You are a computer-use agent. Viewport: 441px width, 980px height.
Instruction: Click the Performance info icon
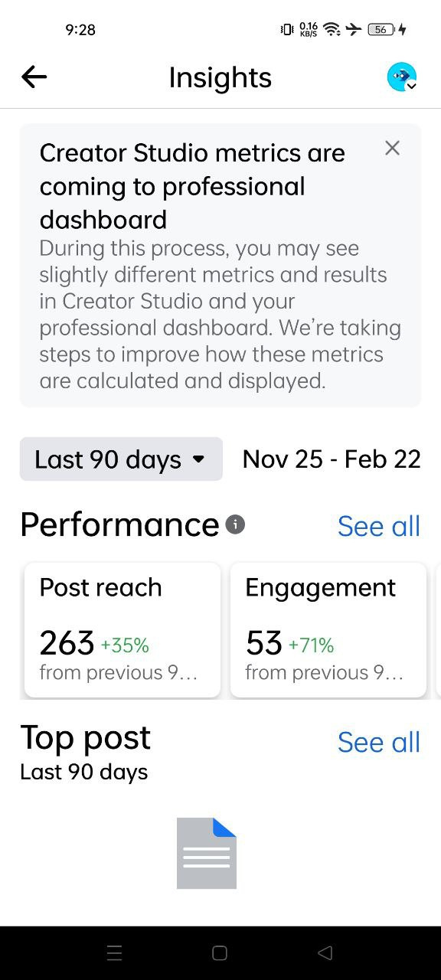pos(236,525)
